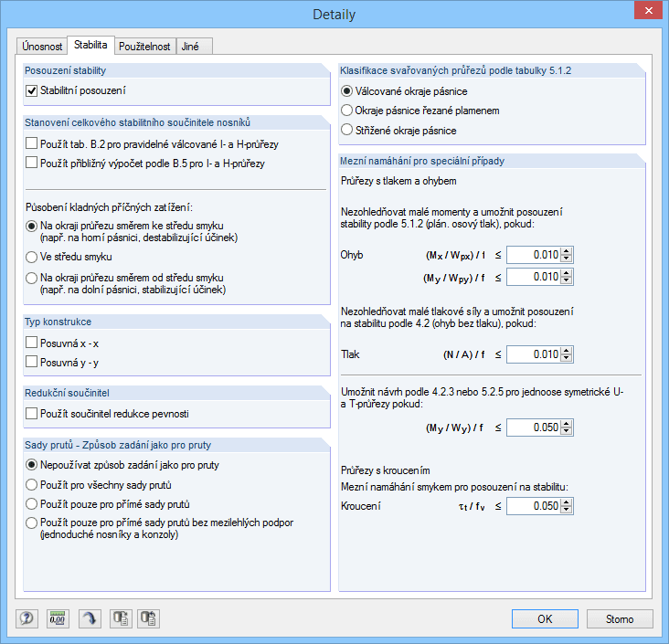Image resolution: width=669 pixels, height=644 pixels.
Task: Open units and decimal places settings icon
Action: [x=58, y=618]
